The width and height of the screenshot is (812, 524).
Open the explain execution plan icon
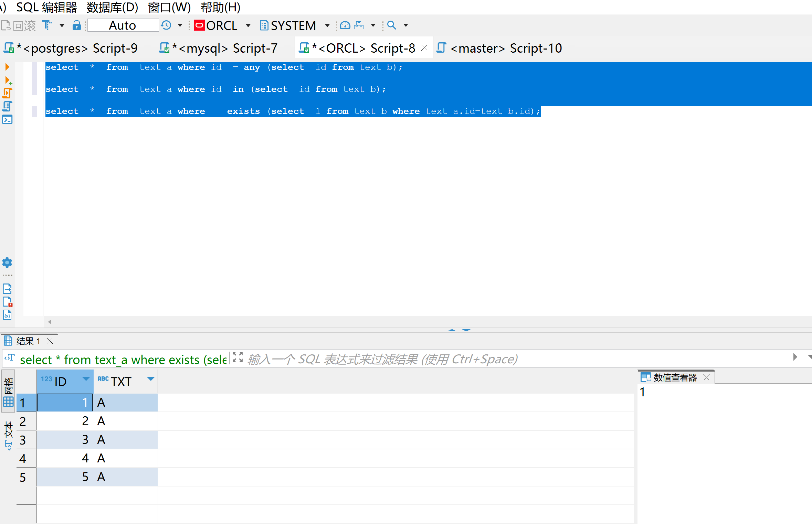point(7,106)
